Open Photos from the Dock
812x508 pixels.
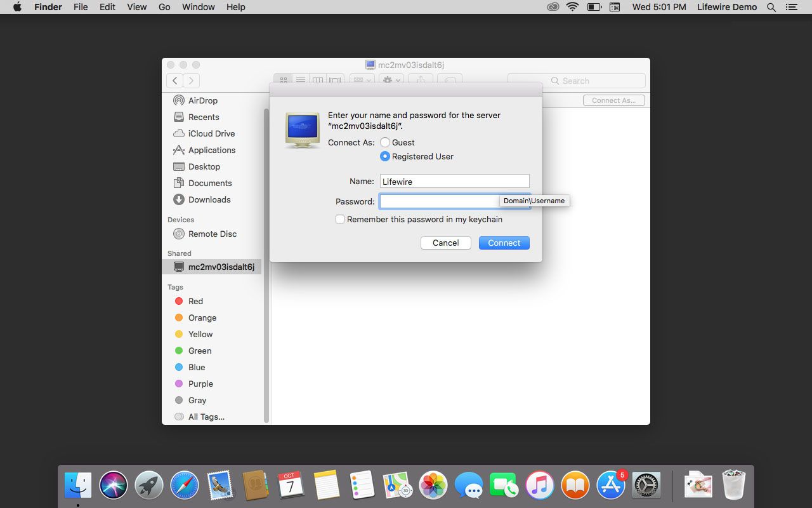[x=433, y=486]
